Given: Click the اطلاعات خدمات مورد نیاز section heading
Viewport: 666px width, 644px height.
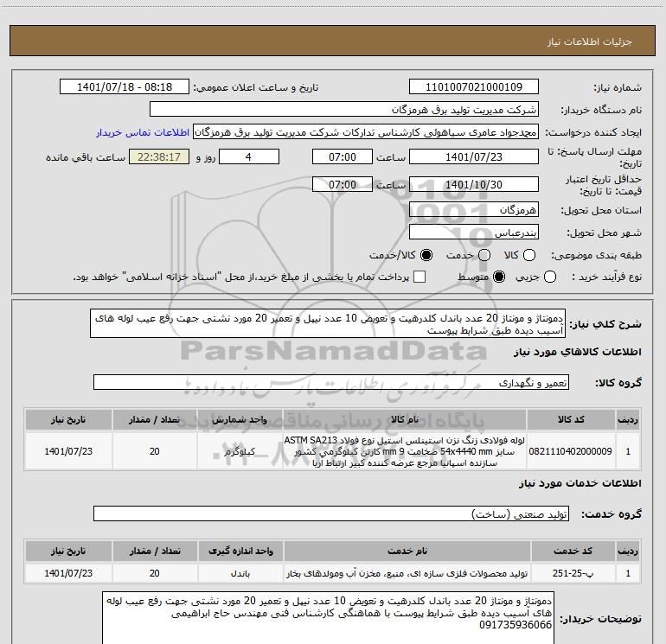Looking at the screenshot, I should point(580,483).
